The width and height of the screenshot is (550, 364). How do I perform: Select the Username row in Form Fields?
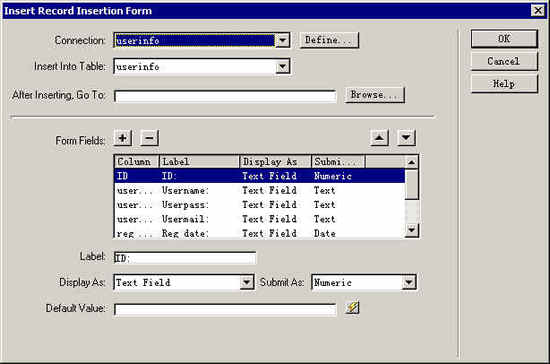[260, 190]
